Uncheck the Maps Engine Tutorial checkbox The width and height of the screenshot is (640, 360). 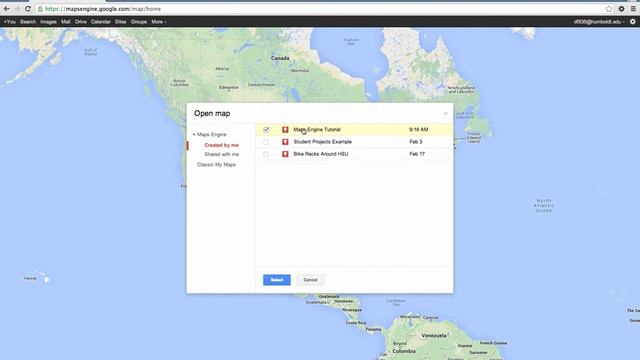coord(266,129)
